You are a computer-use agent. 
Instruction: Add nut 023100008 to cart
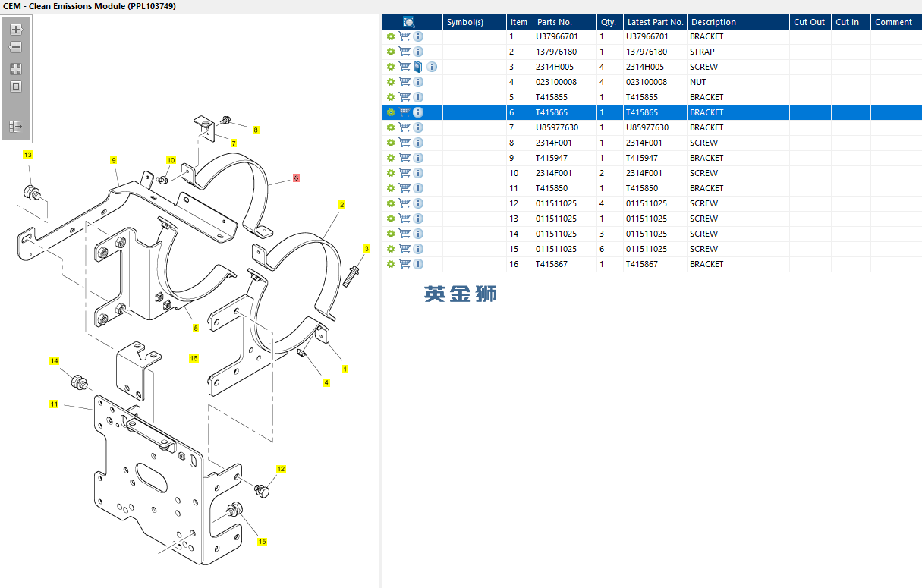click(404, 82)
